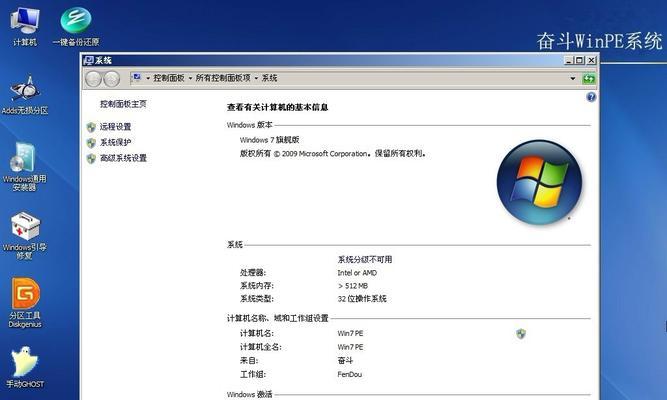Click the shield icon beside 高级系统设置
The height and width of the screenshot is (400, 667).
(91, 158)
